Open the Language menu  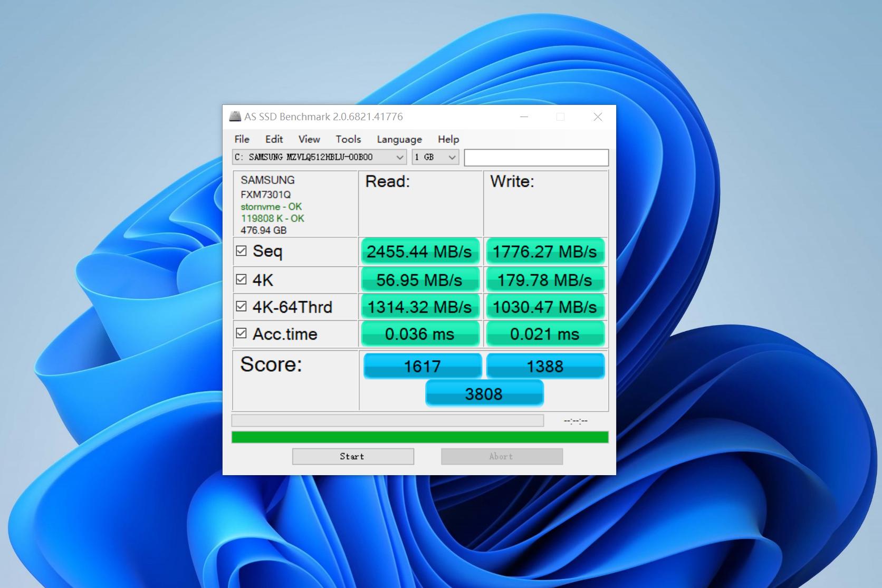pyautogui.click(x=399, y=139)
